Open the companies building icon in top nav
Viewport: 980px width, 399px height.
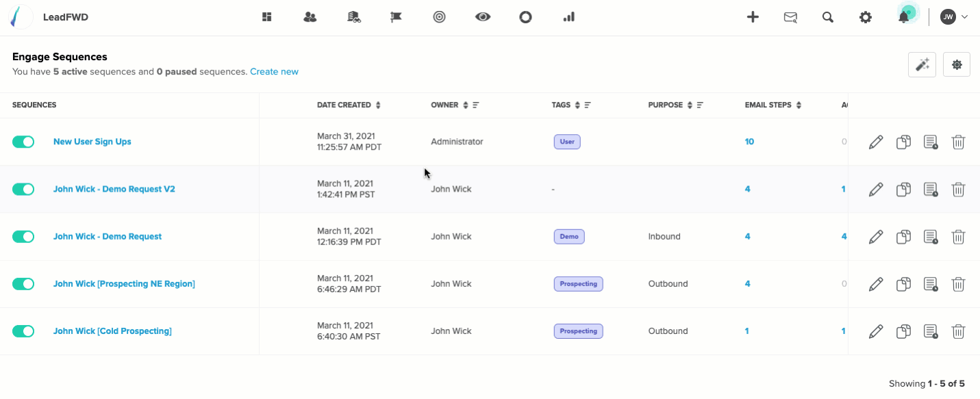click(354, 17)
